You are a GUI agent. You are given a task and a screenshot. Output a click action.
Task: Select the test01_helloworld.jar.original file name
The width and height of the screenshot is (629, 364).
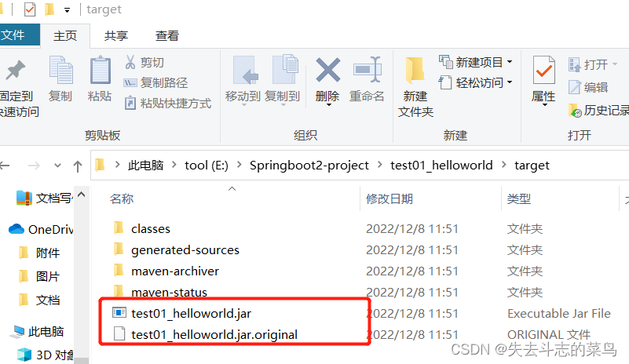click(x=214, y=334)
